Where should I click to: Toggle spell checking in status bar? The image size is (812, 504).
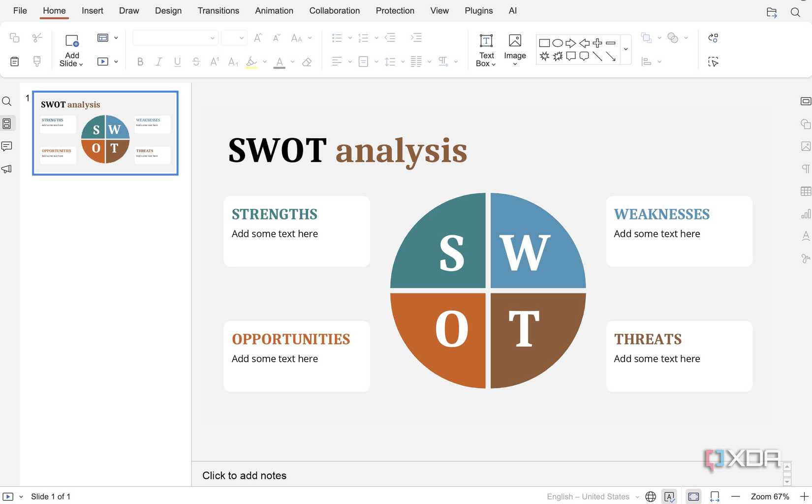click(669, 497)
